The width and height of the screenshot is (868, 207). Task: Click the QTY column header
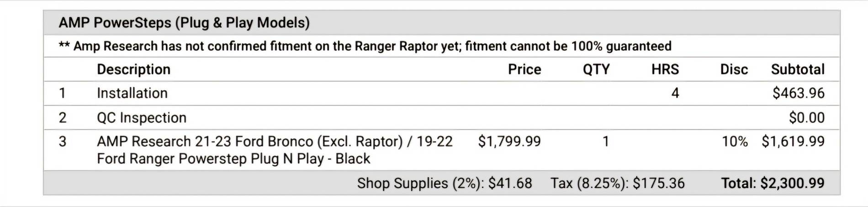(596, 69)
